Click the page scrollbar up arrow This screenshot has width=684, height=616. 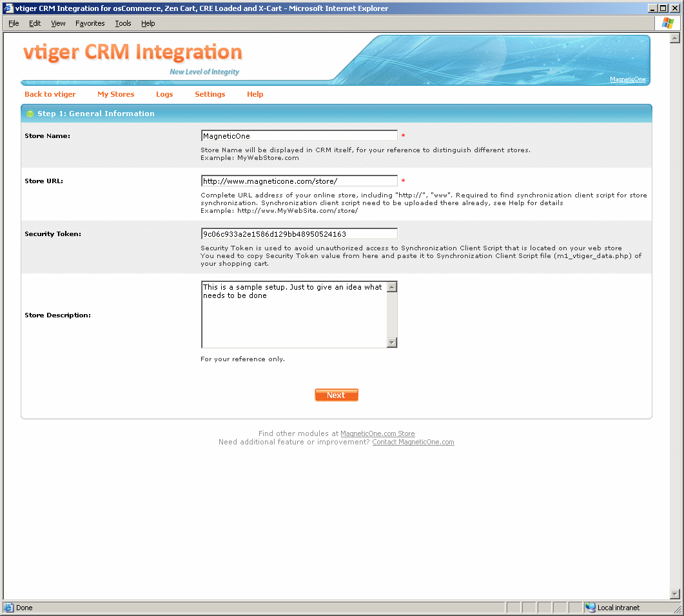coord(675,39)
